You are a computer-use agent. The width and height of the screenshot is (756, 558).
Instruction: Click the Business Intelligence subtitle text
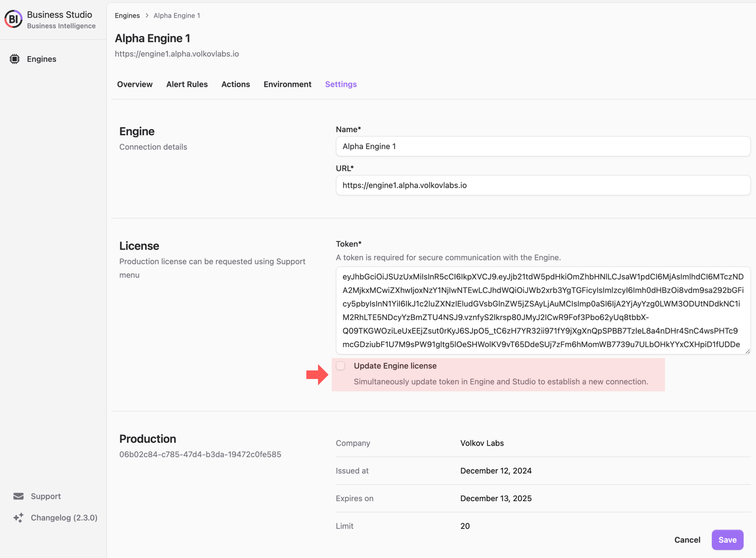(x=61, y=26)
